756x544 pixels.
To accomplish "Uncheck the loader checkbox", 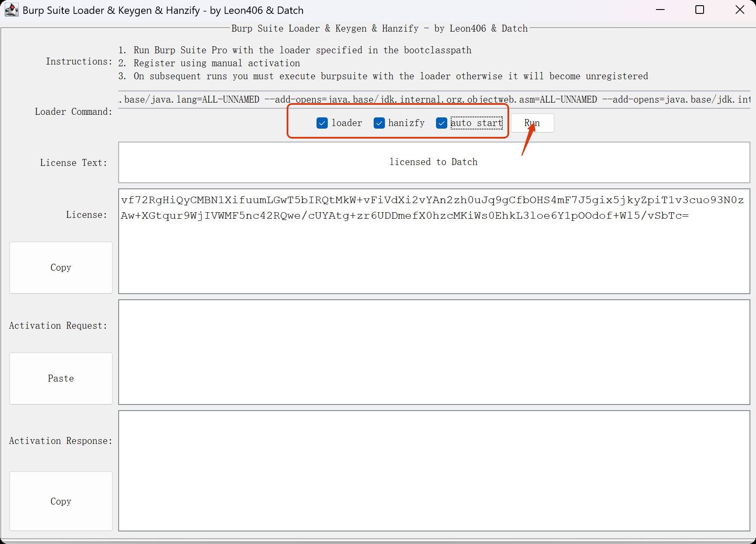I will 322,123.
